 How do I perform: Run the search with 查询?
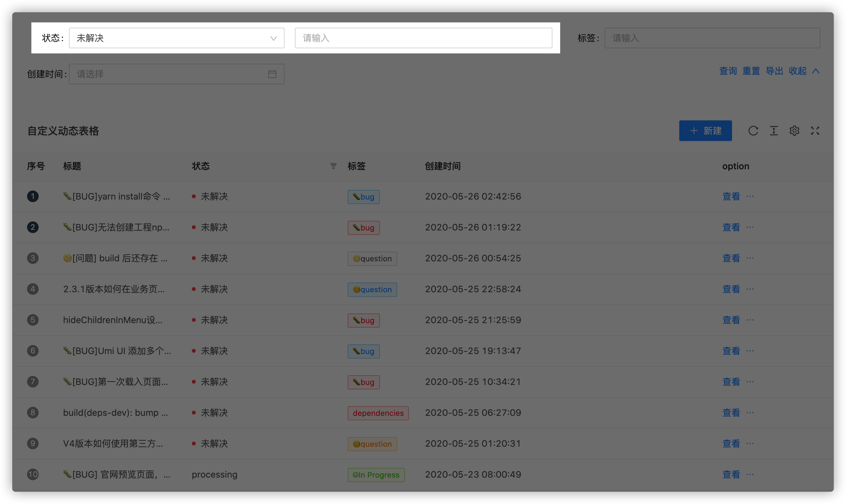(x=728, y=70)
